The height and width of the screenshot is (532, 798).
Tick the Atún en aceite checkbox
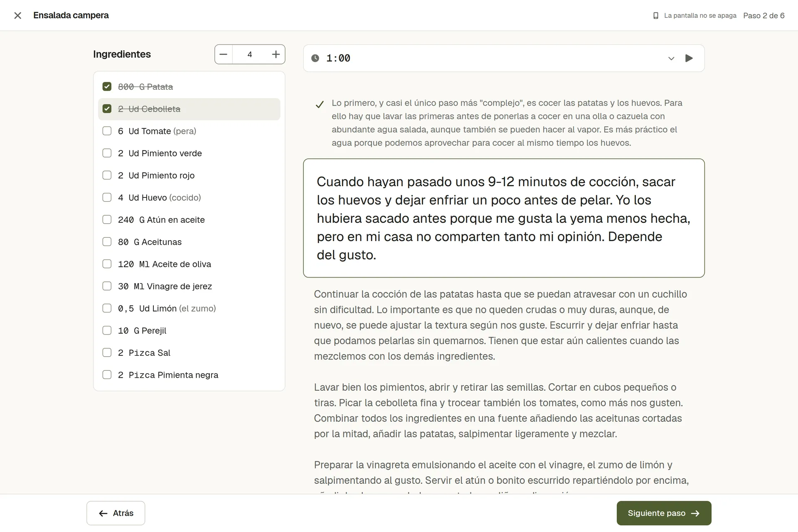point(107,219)
